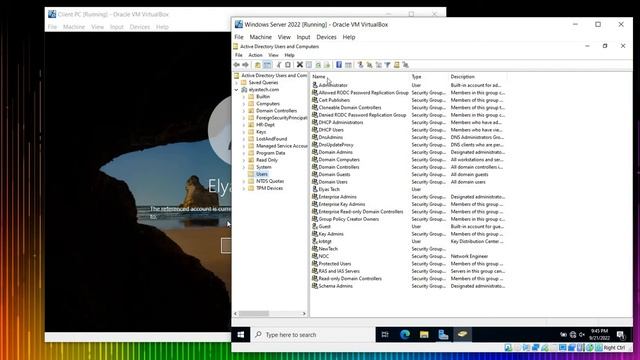Select the NOC security group
Viewport: 640px width, 360px height.
(x=323, y=256)
